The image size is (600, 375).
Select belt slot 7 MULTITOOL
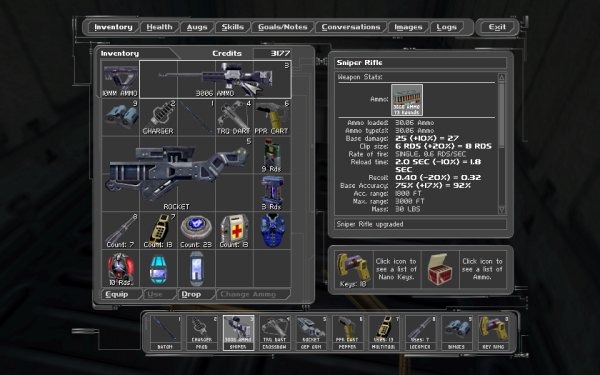click(x=384, y=333)
